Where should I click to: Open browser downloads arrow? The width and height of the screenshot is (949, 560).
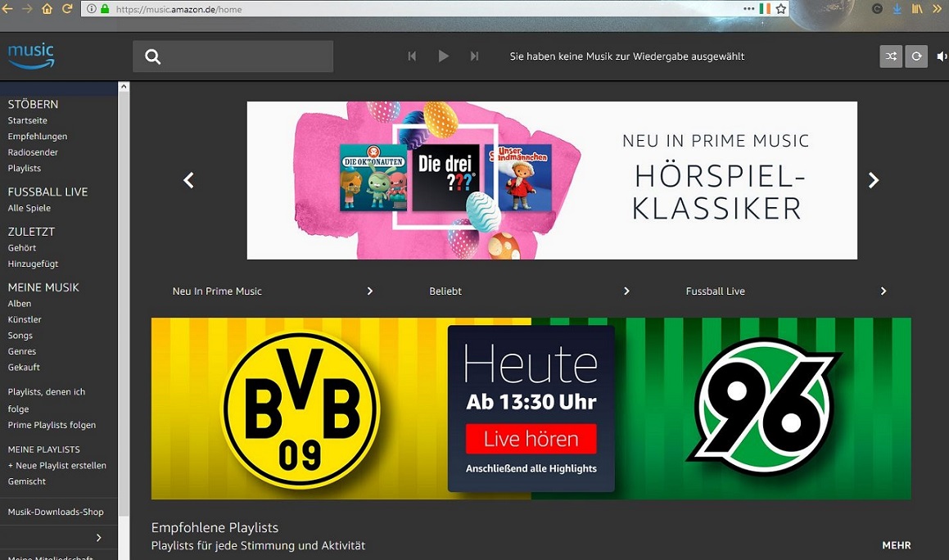pyautogui.click(x=897, y=9)
